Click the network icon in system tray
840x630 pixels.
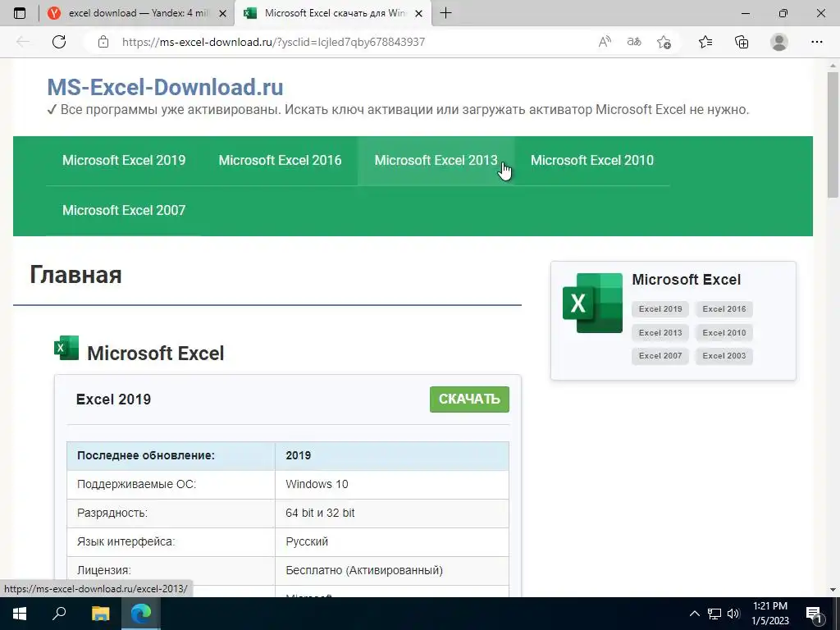pos(714,614)
